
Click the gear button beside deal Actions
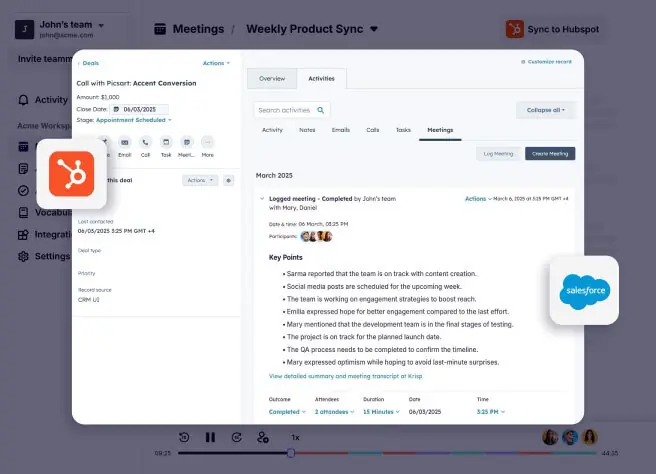click(228, 181)
